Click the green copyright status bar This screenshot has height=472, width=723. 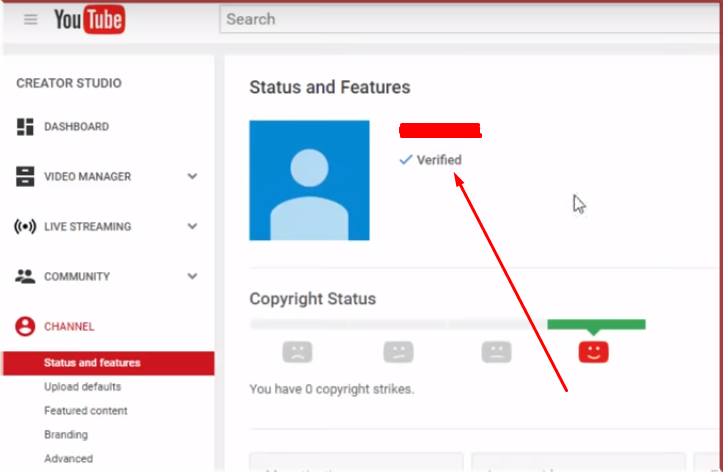[596, 324]
